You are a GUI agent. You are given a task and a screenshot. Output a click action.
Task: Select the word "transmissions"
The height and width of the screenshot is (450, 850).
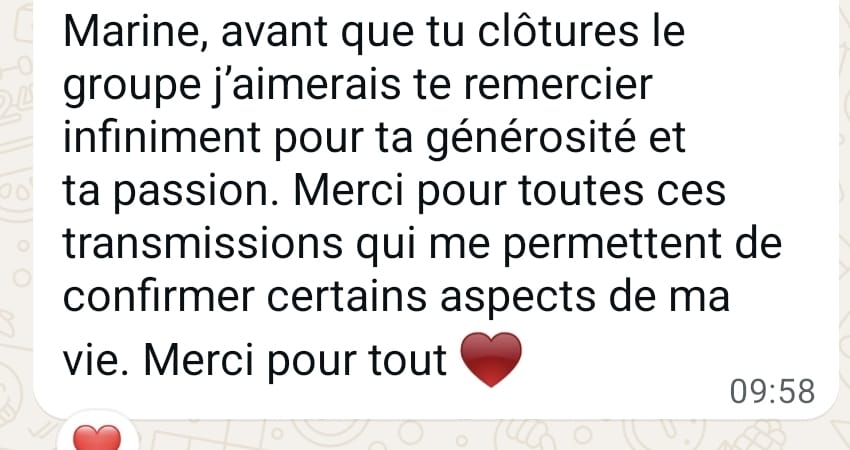[203, 244]
